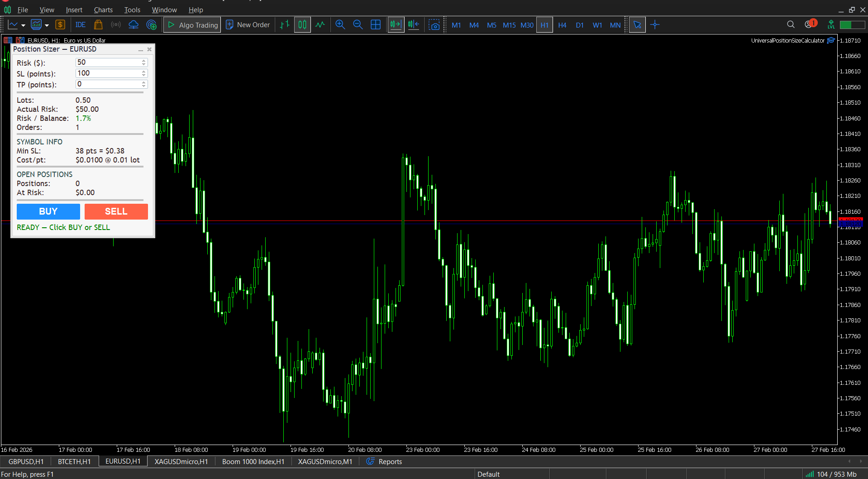This screenshot has width=868, height=479.
Task: Expand the chart type dropdown arrow
Action: click(23, 25)
